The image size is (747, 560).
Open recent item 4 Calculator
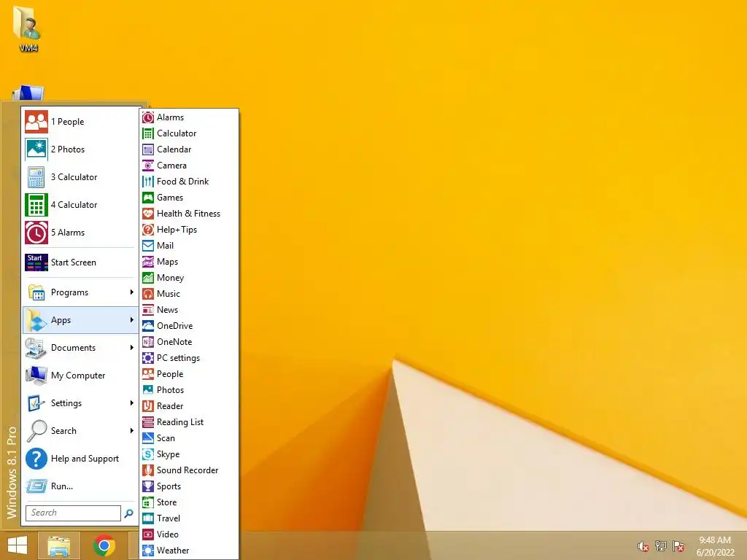point(80,205)
